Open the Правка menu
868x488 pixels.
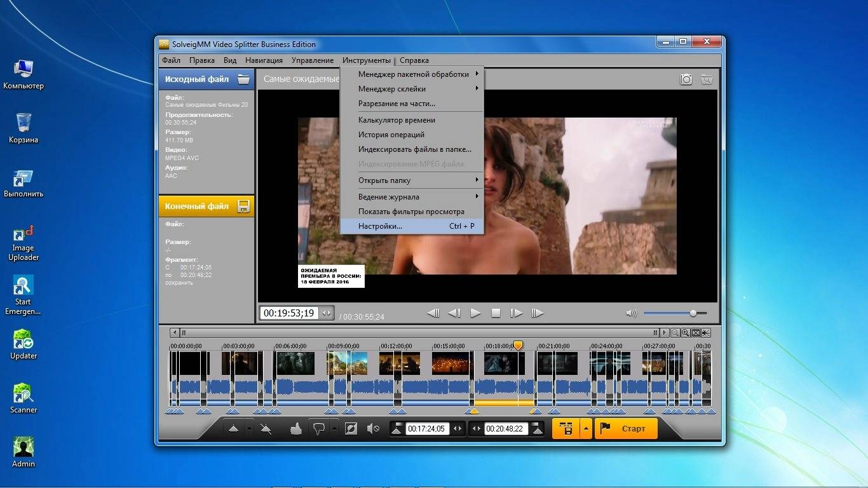(202, 60)
